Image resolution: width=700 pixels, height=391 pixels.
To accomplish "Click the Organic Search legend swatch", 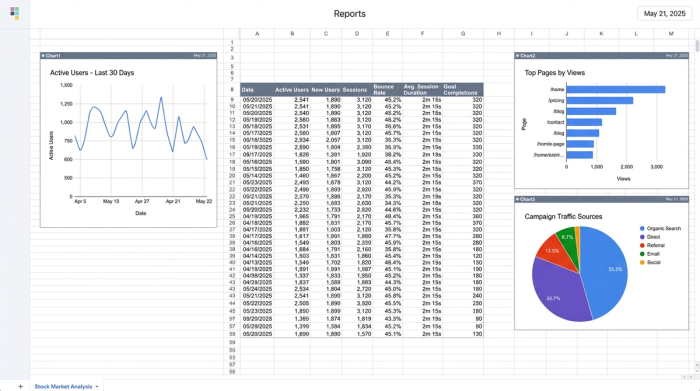I will point(642,229).
